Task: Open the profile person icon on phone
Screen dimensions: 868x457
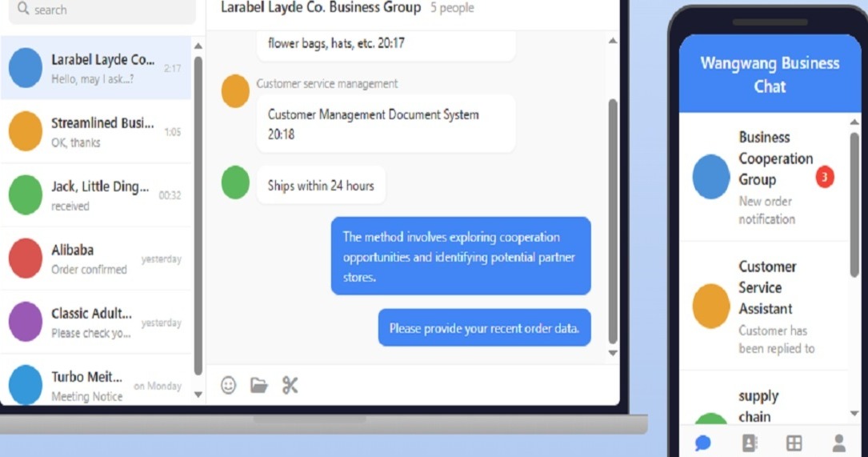Action: (839, 443)
